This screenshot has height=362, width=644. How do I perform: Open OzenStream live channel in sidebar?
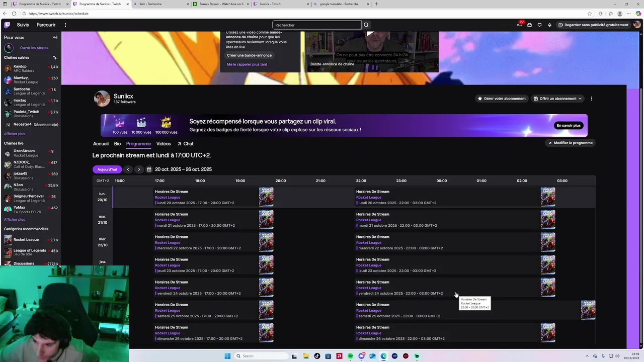[x=31, y=153]
